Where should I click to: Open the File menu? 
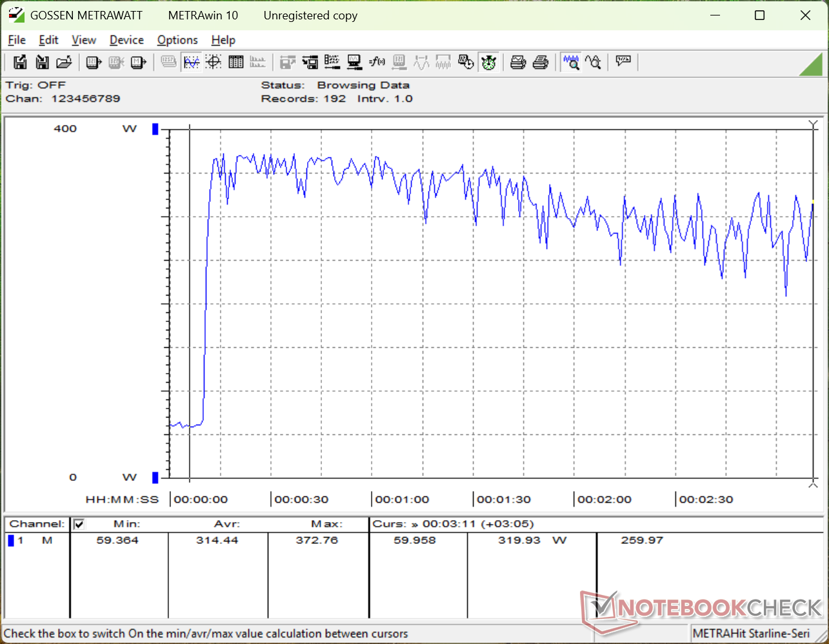(x=17, y=40)
